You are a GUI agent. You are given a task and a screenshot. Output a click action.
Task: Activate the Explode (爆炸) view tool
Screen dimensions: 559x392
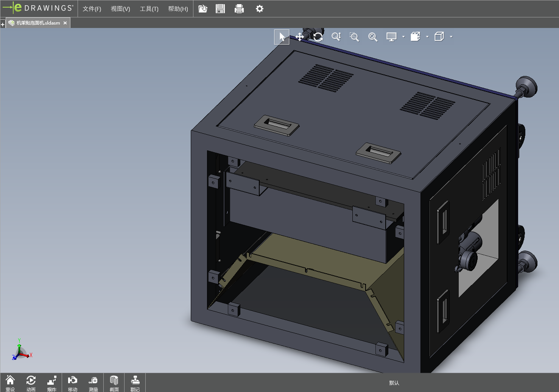tap(52, 383)
